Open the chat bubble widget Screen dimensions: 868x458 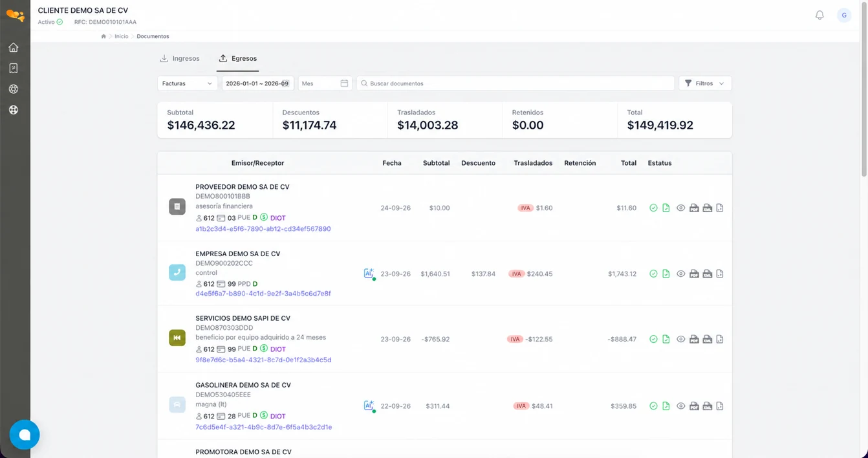pos(25,435)
